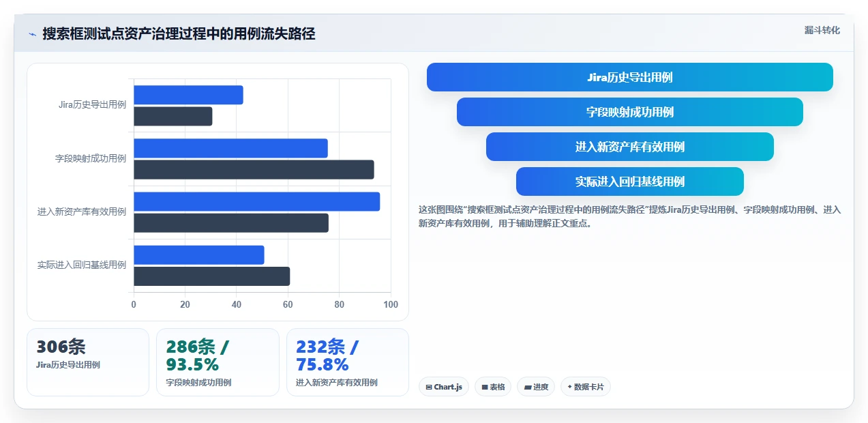Click the Chart.js tag chip
The height and width of the screenshot is (423, 868).
[444, 387]
